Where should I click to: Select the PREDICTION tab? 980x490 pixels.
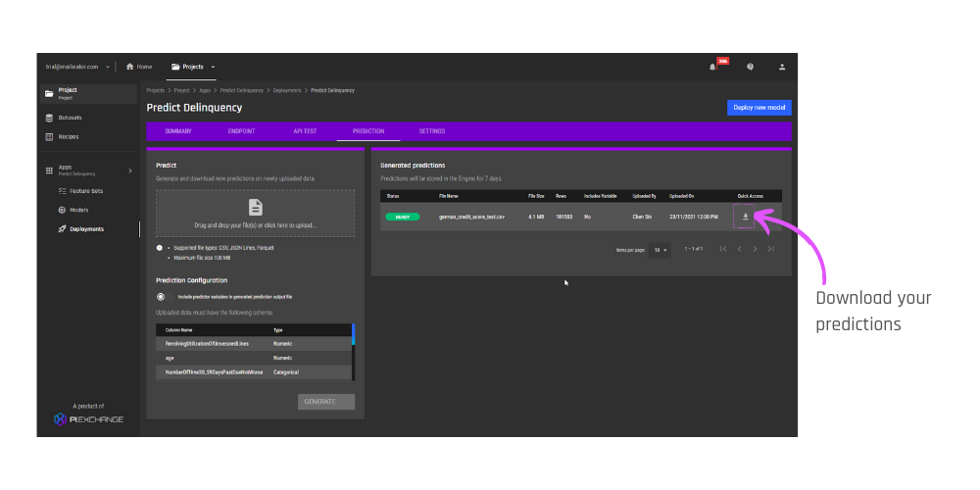point(368,131)
